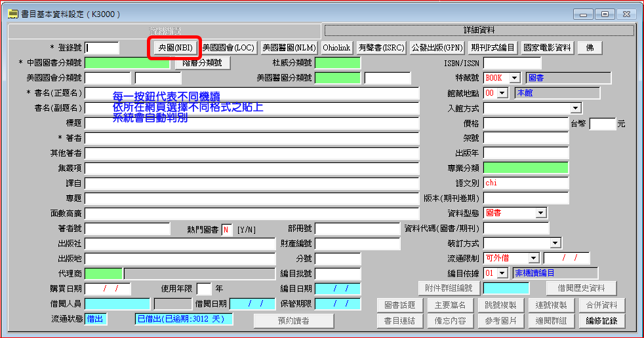The image size is (644, 338).
Task: Click the 公發出版(GPN) button
Action: [437, 48]
